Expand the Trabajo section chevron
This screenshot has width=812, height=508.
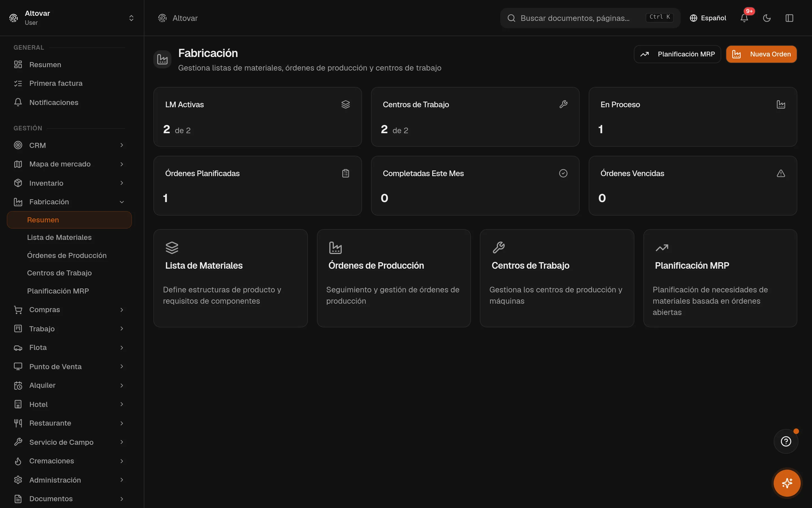pyautogui.click(x=122, y=329)
